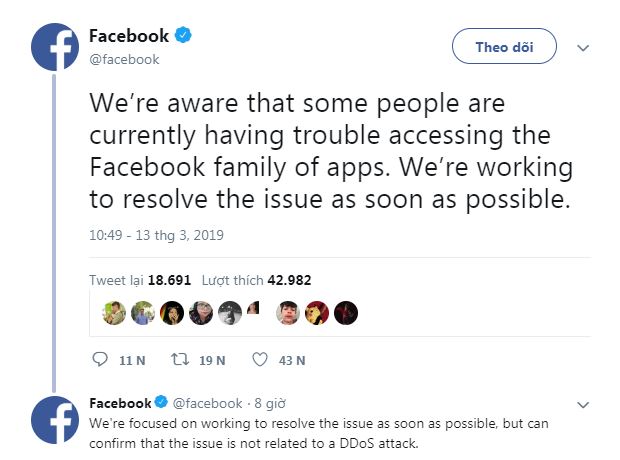Open the Tweet lại 18.691 list

coord(140,280)
